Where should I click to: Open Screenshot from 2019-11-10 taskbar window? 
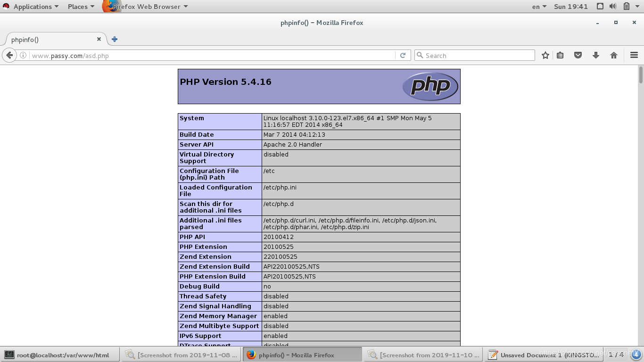pos(424,355)
